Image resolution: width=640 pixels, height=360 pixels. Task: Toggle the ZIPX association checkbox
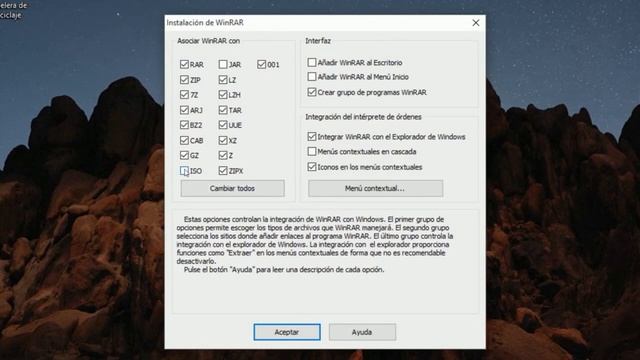tap(223, 171)
